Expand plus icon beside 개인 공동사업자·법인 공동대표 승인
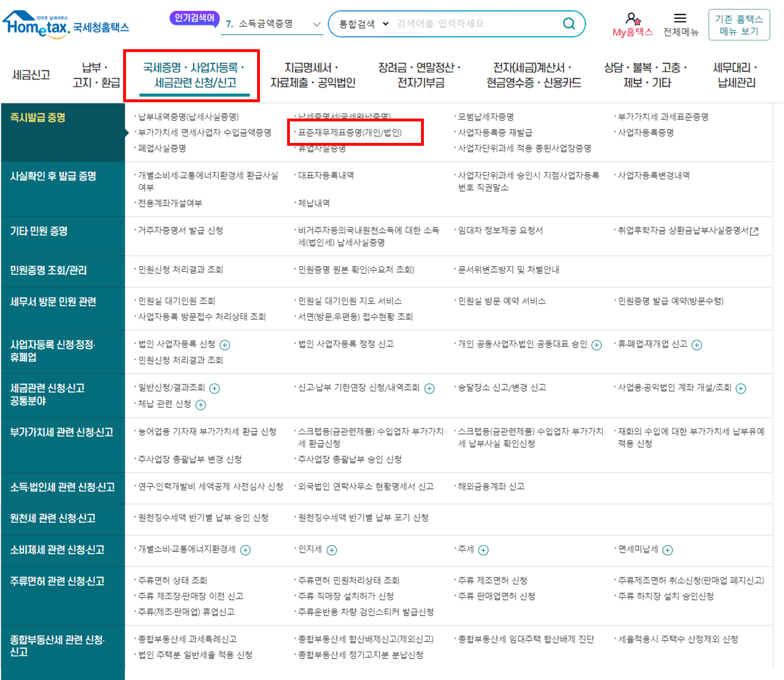 click(597, 345)
